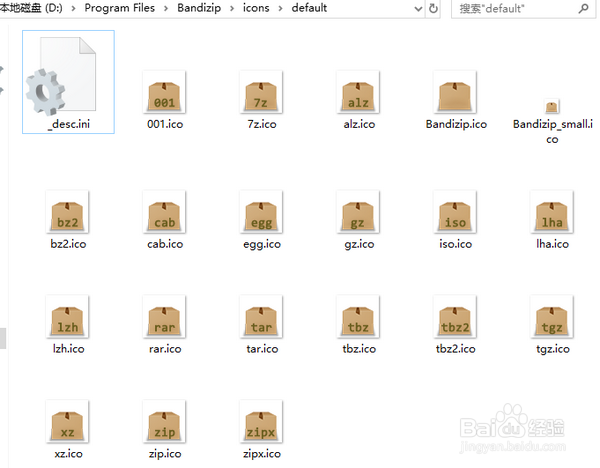Click the lzh.ico file name

[68, 349]
